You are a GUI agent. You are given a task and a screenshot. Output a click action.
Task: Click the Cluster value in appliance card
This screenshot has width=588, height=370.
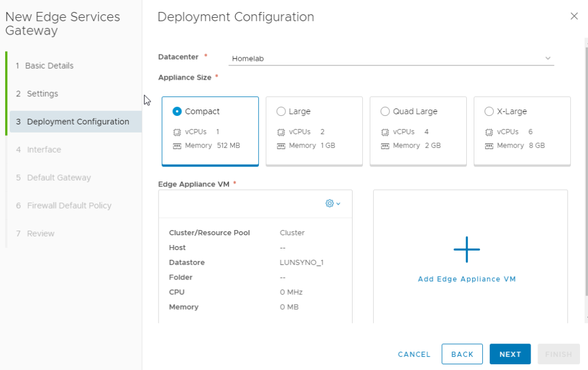[x=292, y=232]
